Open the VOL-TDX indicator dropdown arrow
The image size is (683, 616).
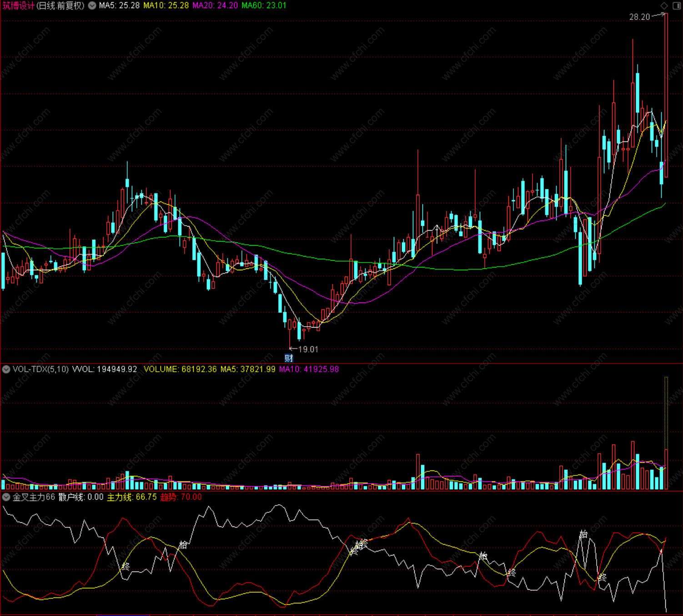click(x=6, y=369)
